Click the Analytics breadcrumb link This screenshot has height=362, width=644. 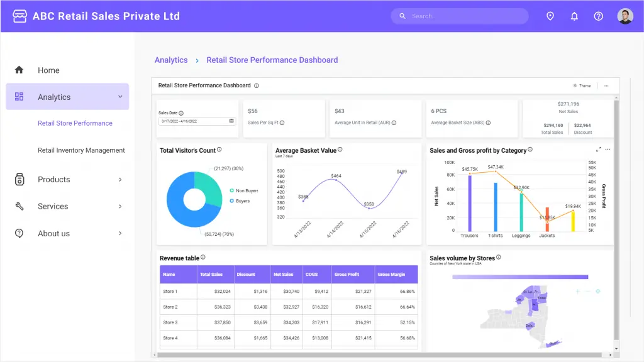pos(171,60)
